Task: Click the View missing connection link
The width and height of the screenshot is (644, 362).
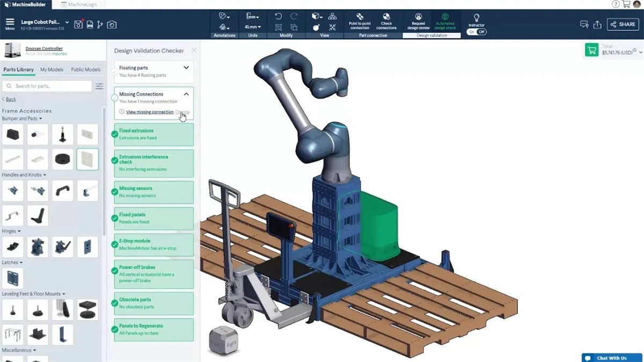Action: point(149,112)
